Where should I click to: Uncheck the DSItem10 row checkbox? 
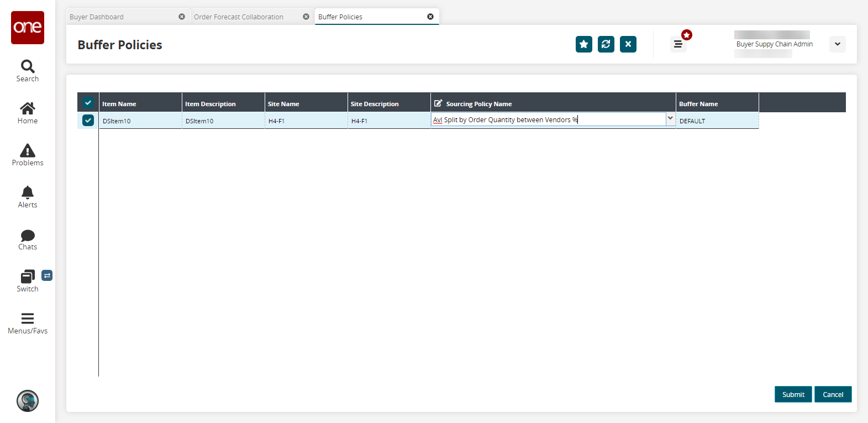[x=88, y=120]
